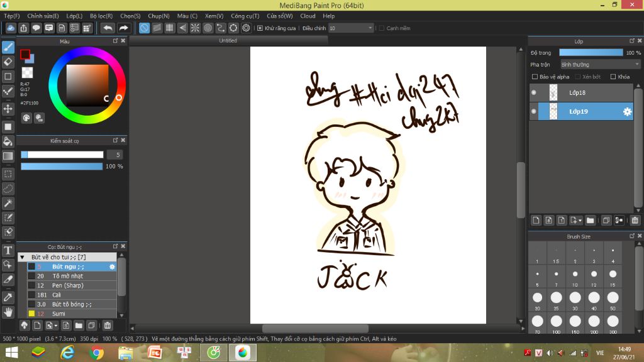Open add-layer dropdown arrow in layer panel
The width and height of the screenshot is (644, 362).
[x=580, y=221]
